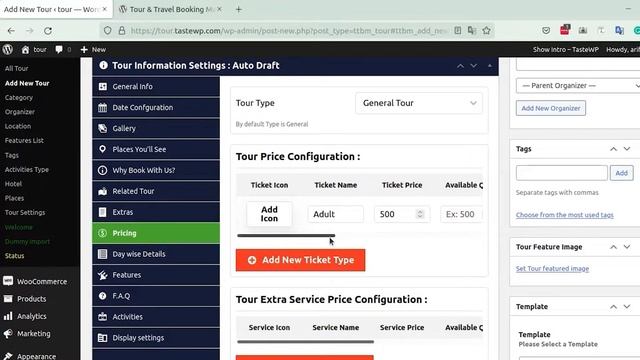
Task: Open the General Info tab
Action: point(156,87)
